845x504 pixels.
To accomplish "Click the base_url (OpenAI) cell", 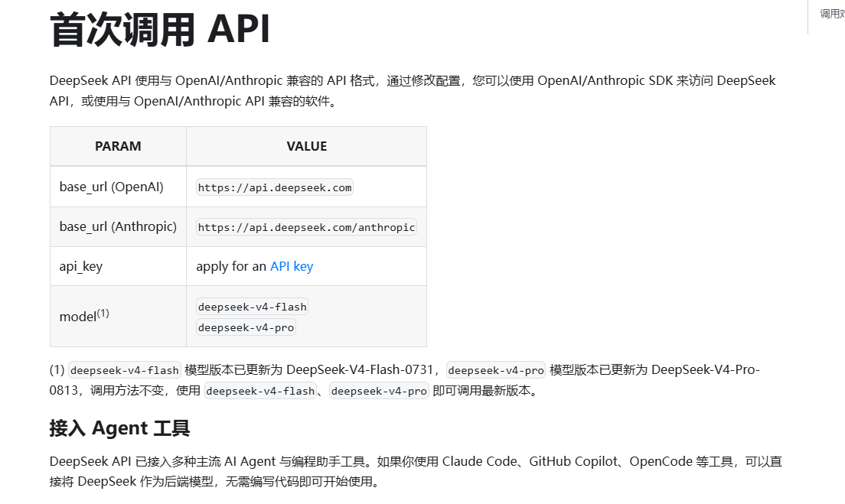I will (118, 187).
